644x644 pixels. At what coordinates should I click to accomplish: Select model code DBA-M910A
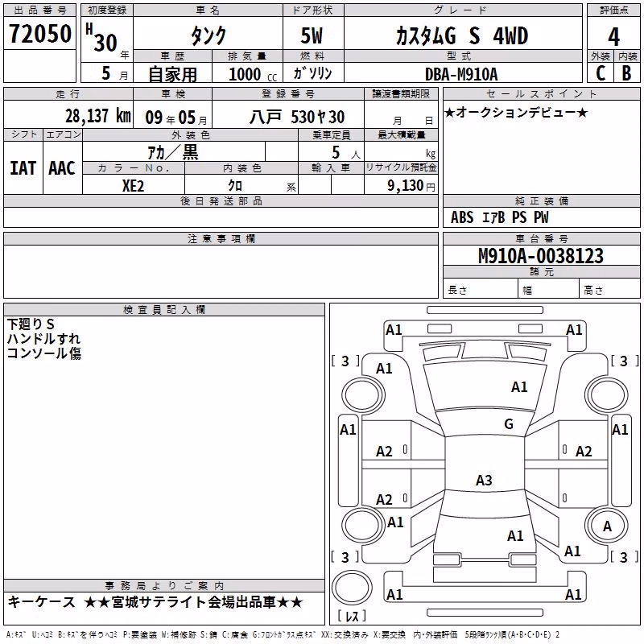pyautogui.click(x=461, y=74)
